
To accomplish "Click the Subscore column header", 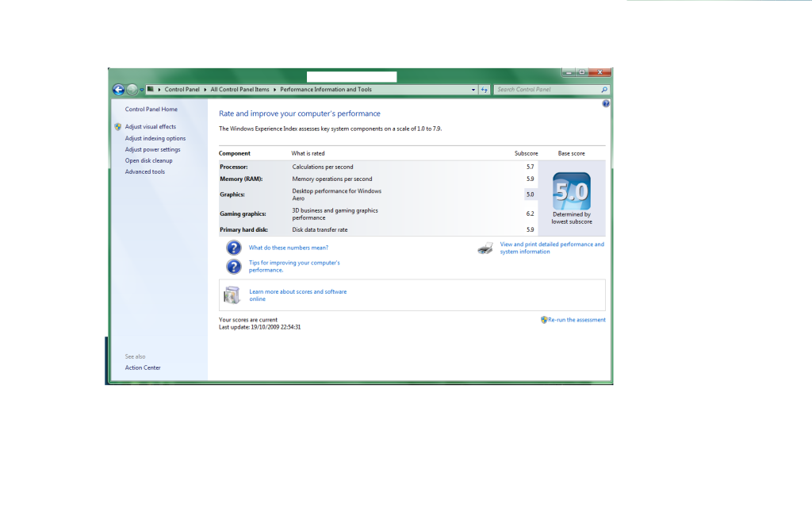I will click(x=527, y=154).
